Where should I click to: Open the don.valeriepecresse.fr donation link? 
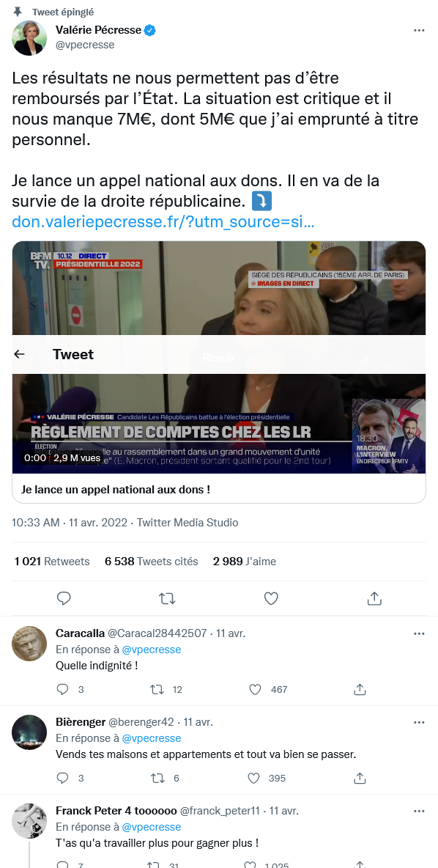163,221
